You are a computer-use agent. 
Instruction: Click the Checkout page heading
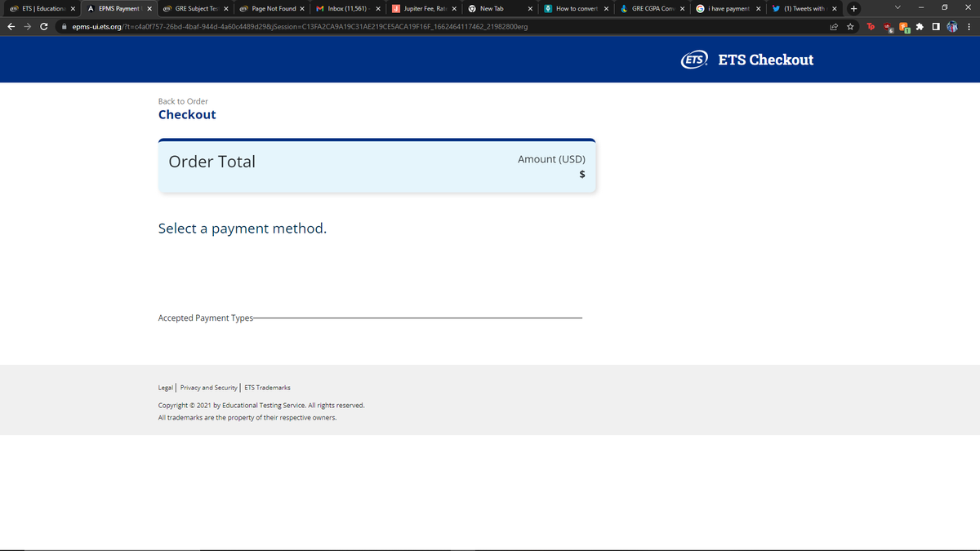tap(187, 114)
